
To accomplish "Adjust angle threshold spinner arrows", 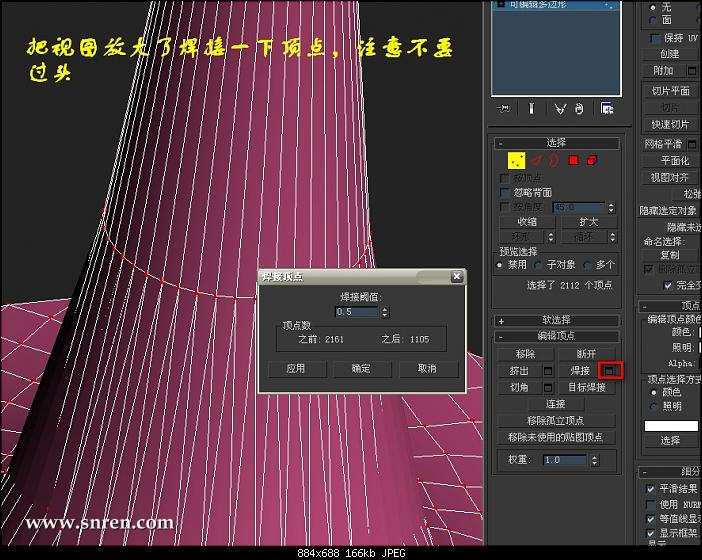I will (x=611, y=208).
